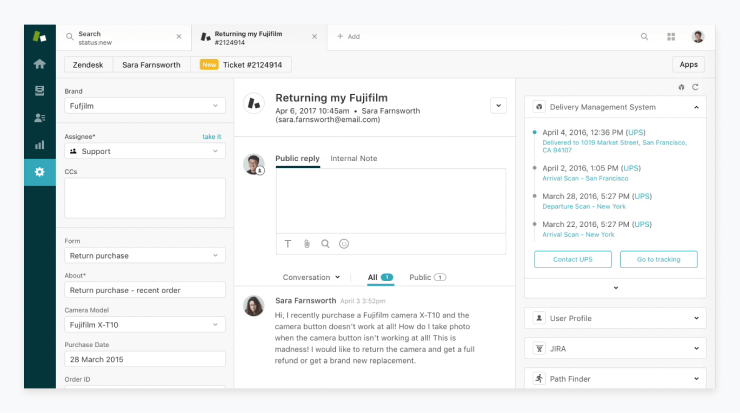The height and width of the screenshot is (413, 740).
Task: Open the Assignee Support dropdown
Action: [x=145, y=151]
